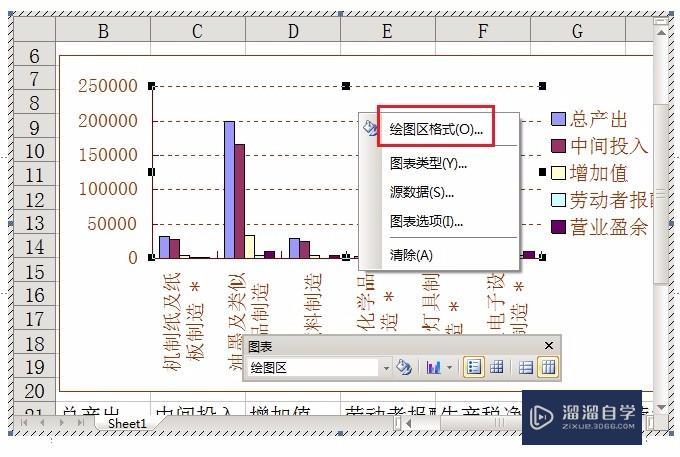Select row 10 header

pyautogui.click(x=34, y=150)
